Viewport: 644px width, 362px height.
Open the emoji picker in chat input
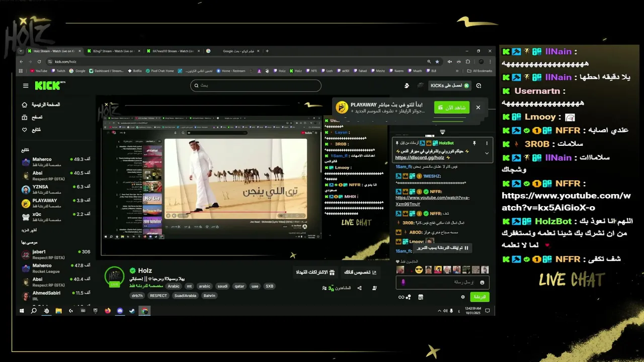pyautogui.click(x=482, y=283)
